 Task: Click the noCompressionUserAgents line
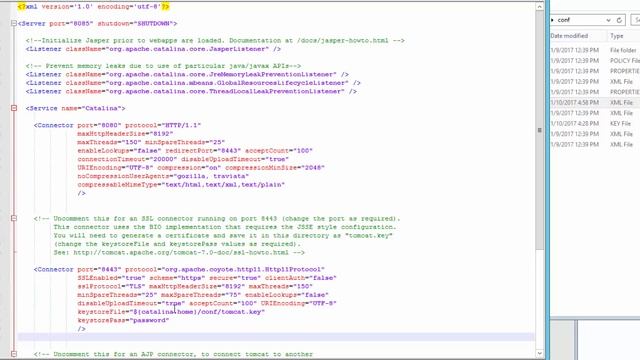pos(163,176)
